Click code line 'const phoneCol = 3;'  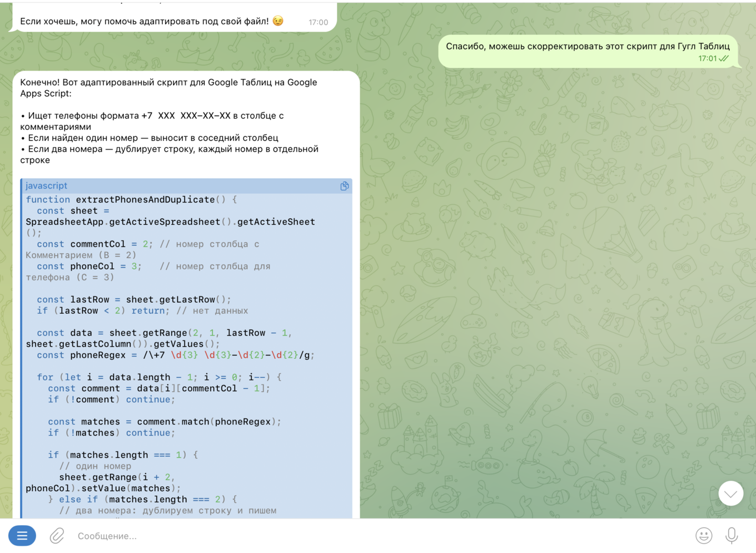89,266
